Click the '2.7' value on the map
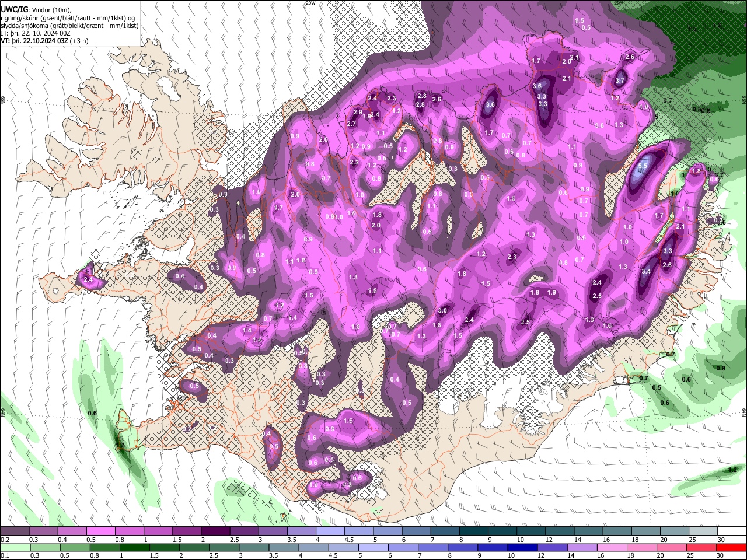This screenshot has width=747, height=560. (351, 124)
